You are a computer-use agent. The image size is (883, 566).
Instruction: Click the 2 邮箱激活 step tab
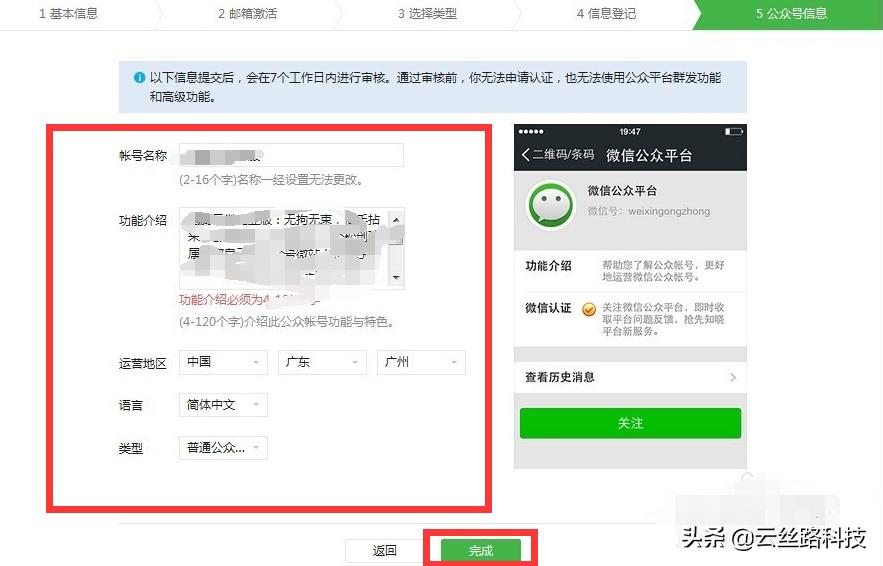(248, 14)
